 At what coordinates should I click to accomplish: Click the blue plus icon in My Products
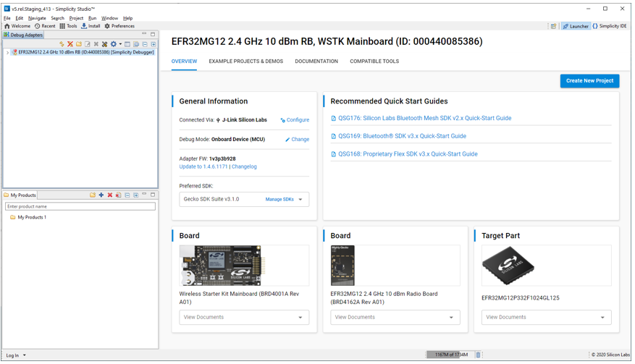[101, 195]
